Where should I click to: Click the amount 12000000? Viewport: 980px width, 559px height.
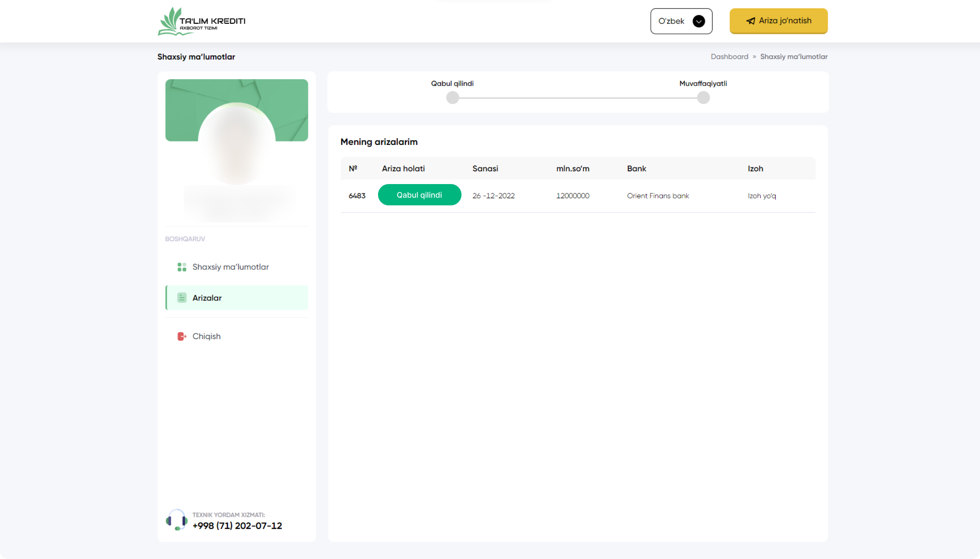(573, 196)
